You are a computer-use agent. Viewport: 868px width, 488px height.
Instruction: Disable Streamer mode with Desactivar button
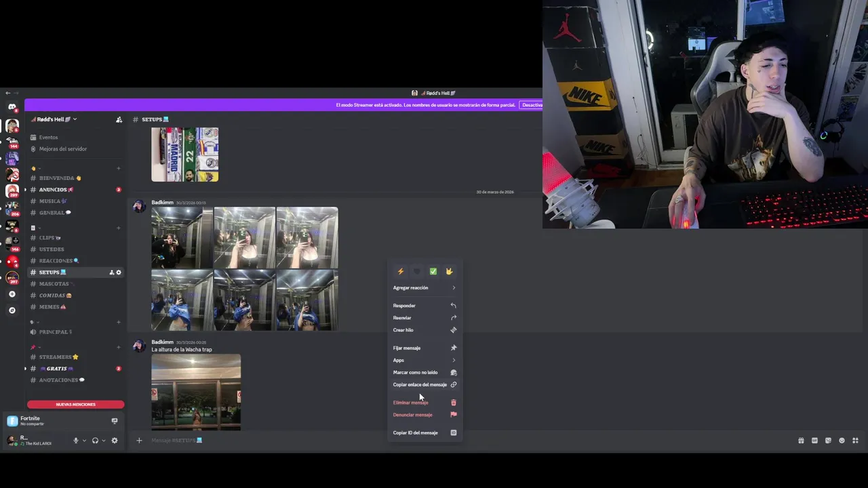point(532,105)
